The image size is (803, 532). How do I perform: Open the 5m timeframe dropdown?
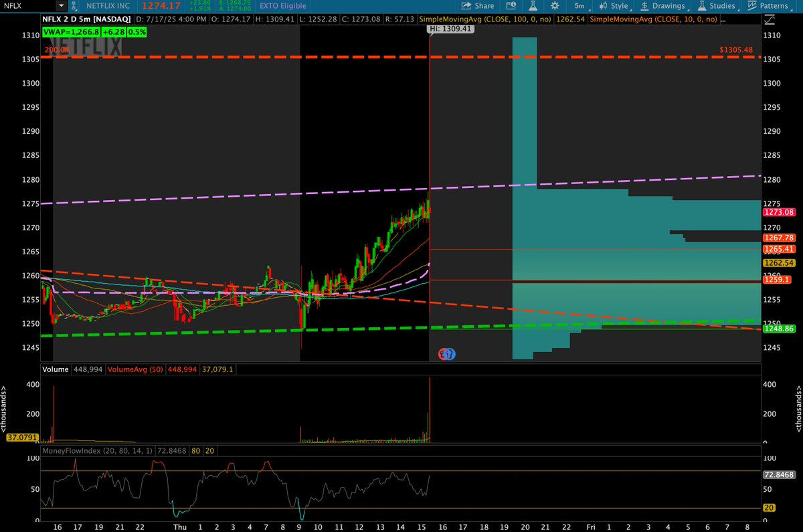click(x=582, y=5)
